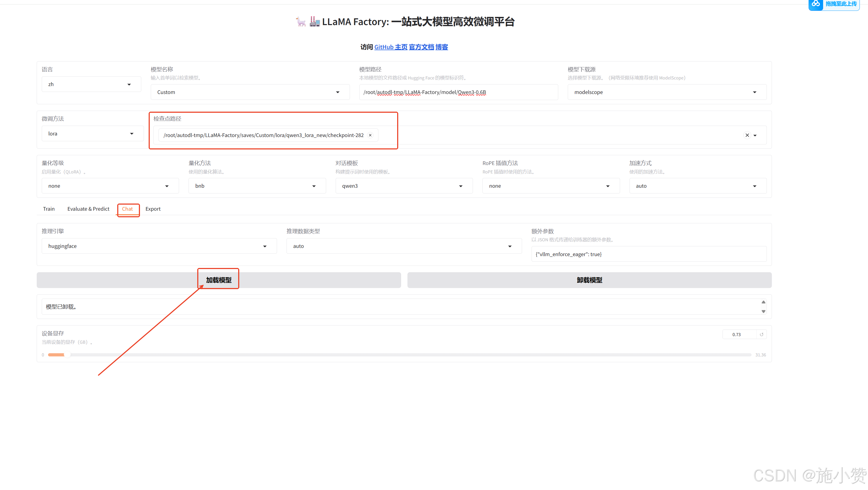Click the 检查点路径 label
Image resolution: width=868 pixels, height=490 pixels.
pyautogui.click(x=167, y=119)
